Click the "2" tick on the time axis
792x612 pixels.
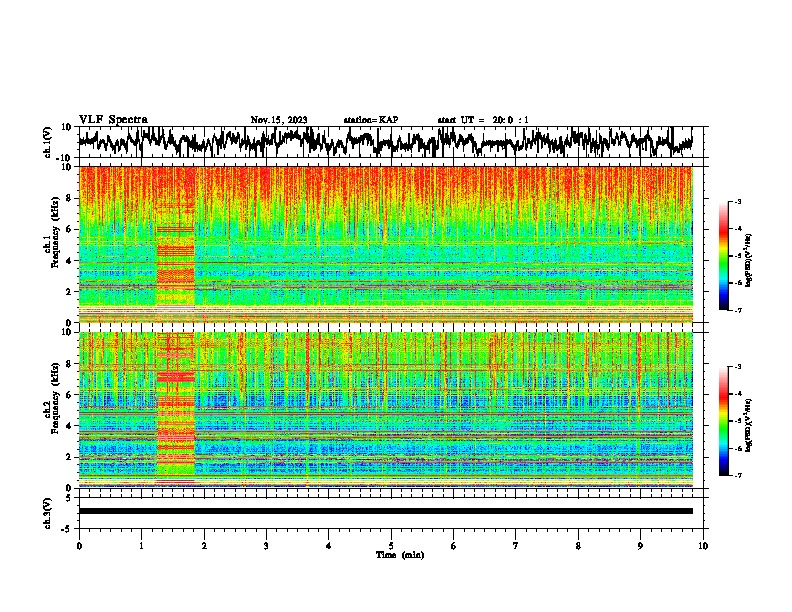point(204,546)
